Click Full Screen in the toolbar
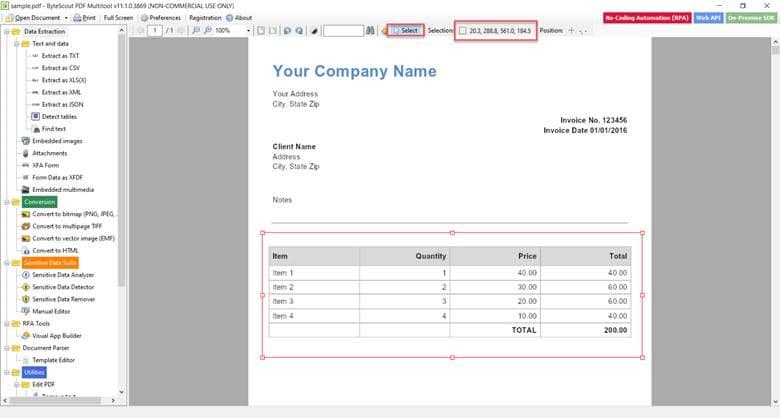Screen dimensions: 780x418 pos(117,18)
